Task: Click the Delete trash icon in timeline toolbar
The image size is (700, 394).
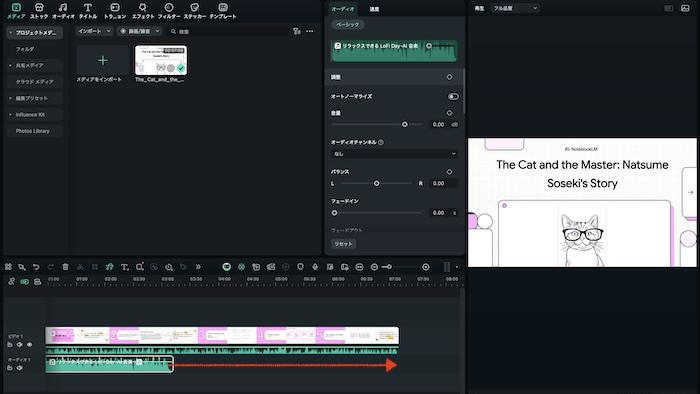Action: [x=65, y=267]
